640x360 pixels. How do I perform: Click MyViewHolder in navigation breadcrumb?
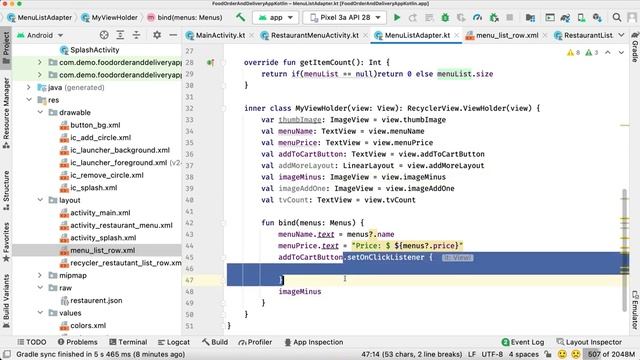[x=109, y=18]
